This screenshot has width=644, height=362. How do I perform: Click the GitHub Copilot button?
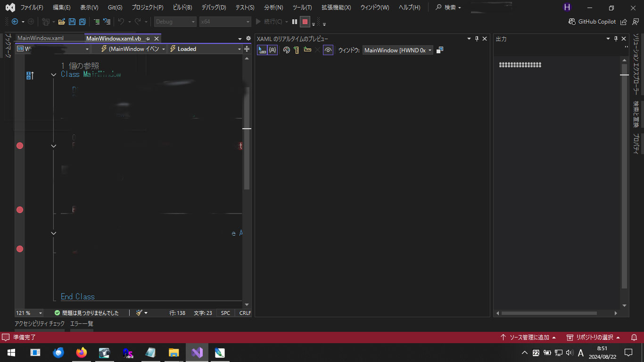pyautogui.click(x=593, y=22)
